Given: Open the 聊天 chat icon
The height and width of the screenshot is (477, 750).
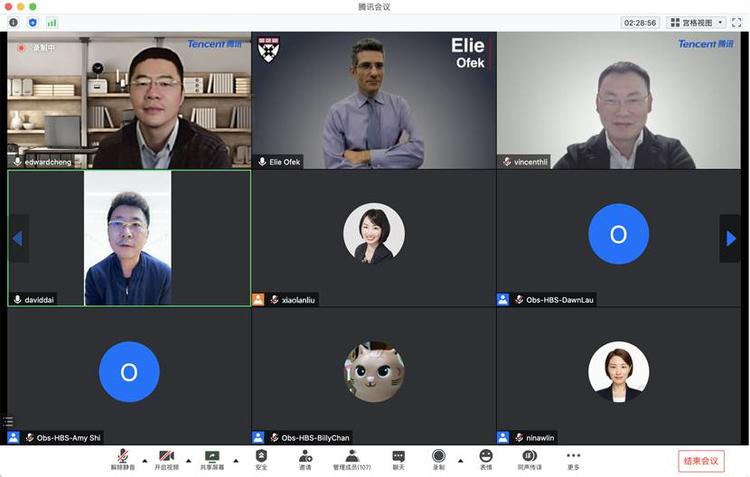Looking at the screenshot, I should click(x=398, y=460).
